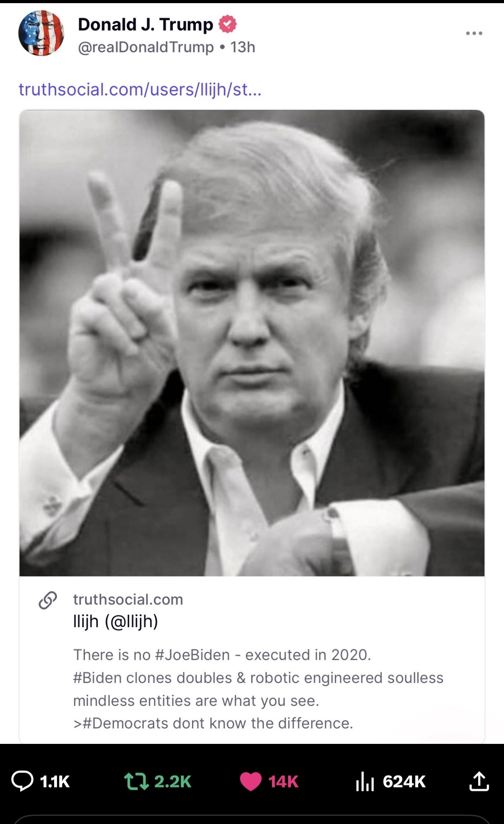
Task: Unlike the post via pink heart icon
Action: 250,781
